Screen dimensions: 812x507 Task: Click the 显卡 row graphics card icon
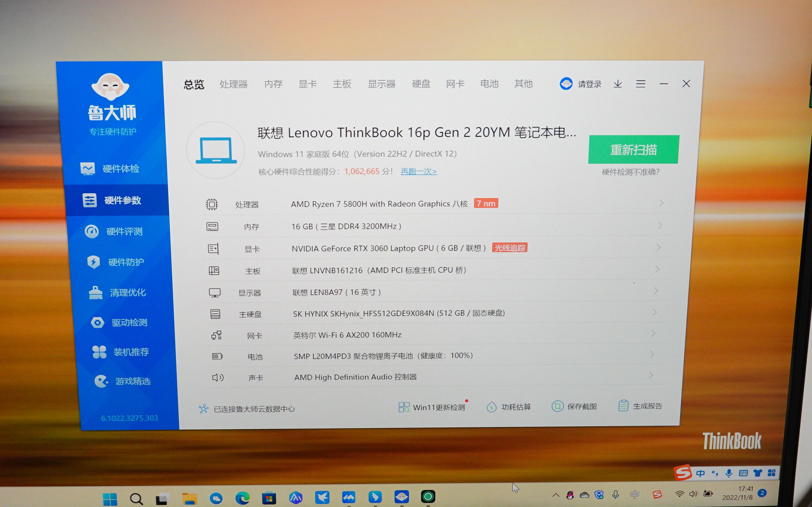click(213, 249)
